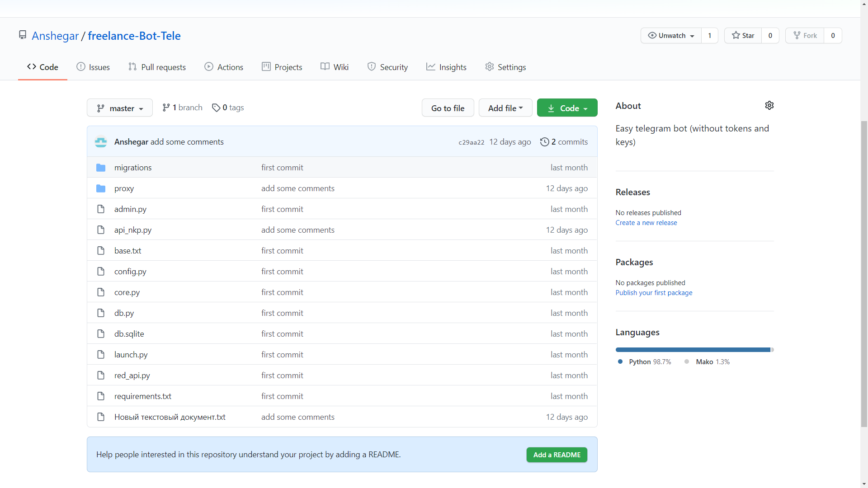The image size is (868, 488).
Task: Expand the green Code download dropdown
Action: tap(567, 108)
